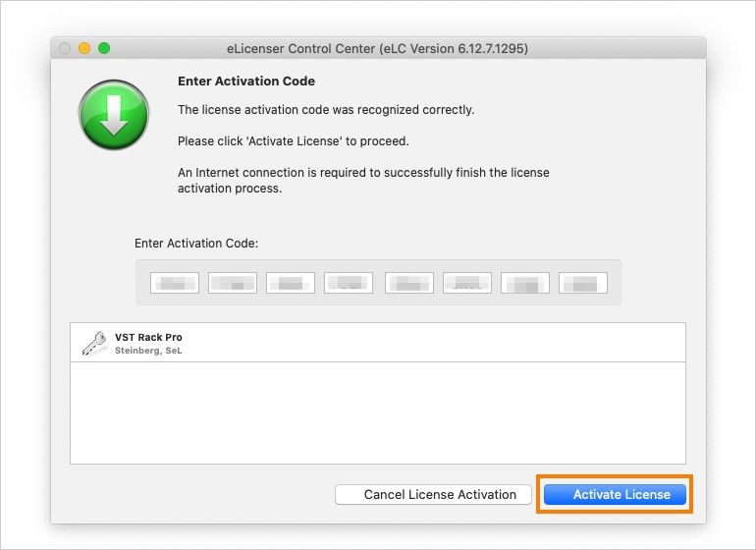Select the key icon beside VST Rack Pro
This screenshot has height=550, width=756.
click(x=94, y=343)
